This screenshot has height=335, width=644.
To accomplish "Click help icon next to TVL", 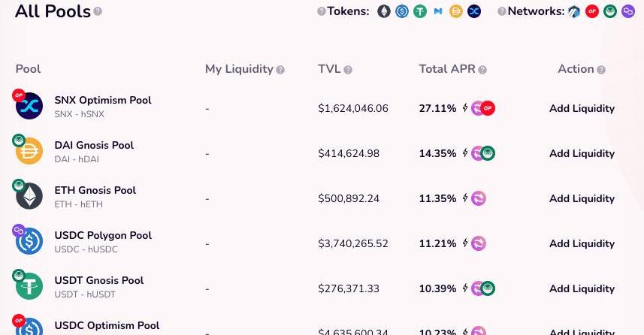I will pyautogui.click(x=348, y=70).
